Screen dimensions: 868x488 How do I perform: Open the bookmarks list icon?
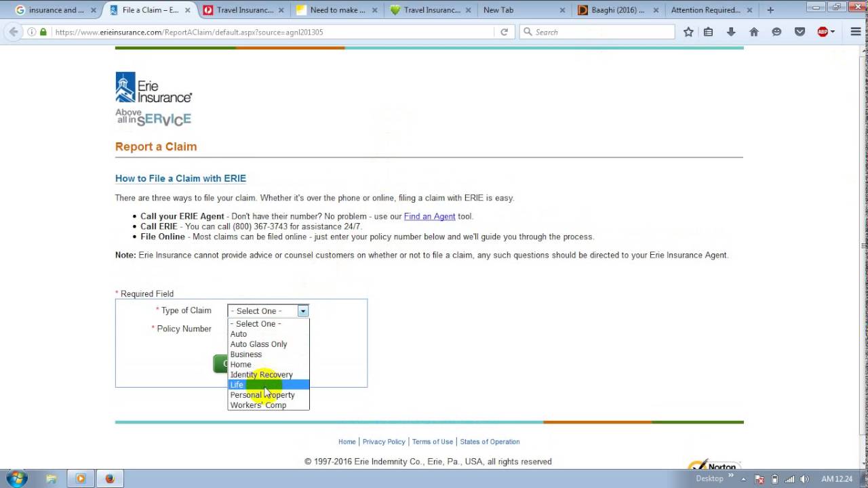[x=708, y=32]
